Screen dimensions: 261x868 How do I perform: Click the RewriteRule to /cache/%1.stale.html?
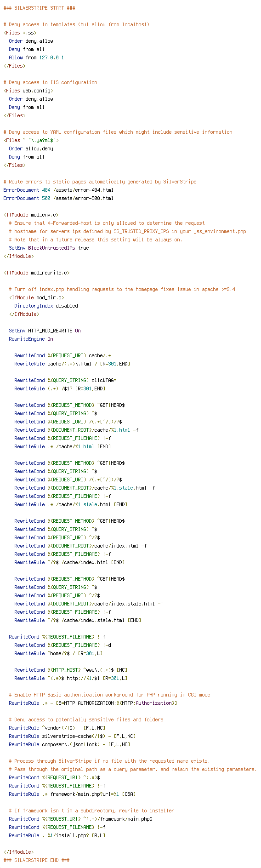click(x=71, y=504)
